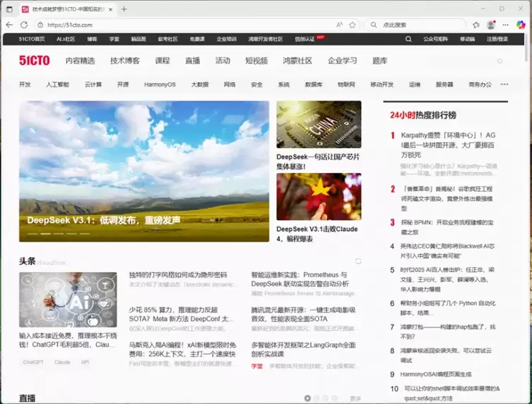Open the tab list dropdown at window top-left
This screenshot has height=404, width=532.
click(x=9, y=9)
